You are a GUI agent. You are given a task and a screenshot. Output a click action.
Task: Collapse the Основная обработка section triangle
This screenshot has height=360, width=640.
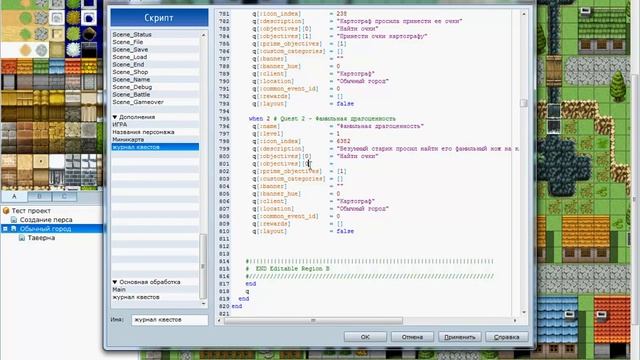[x=115, y=282]
